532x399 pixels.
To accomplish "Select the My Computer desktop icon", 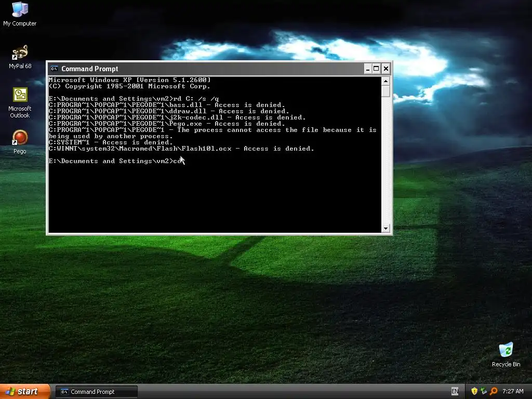I will coord(20,14).
